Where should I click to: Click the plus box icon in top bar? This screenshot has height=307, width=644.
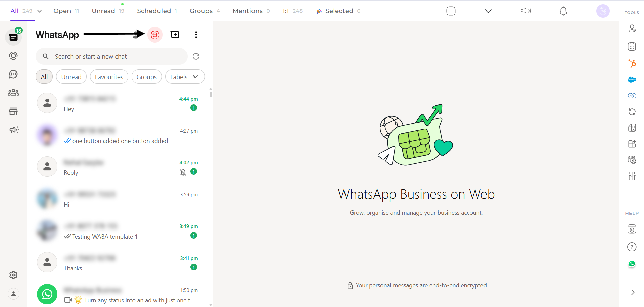pos(451,11)
